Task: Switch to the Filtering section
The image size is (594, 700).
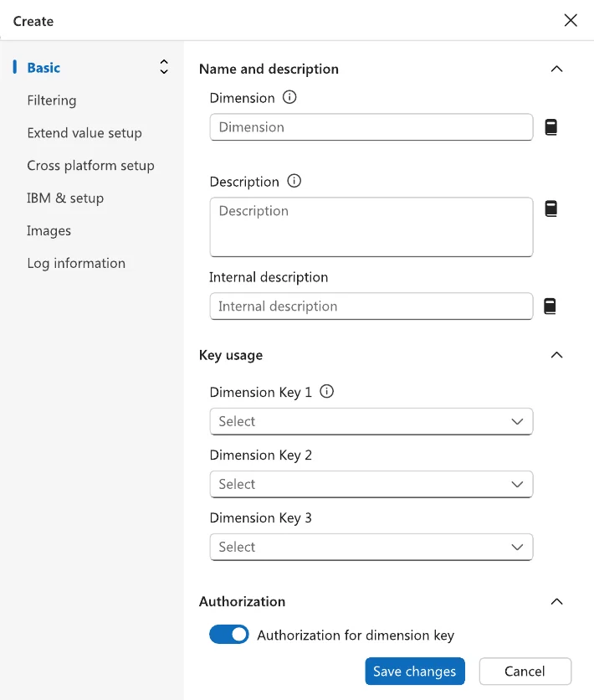Action: (x=52, y=100)
